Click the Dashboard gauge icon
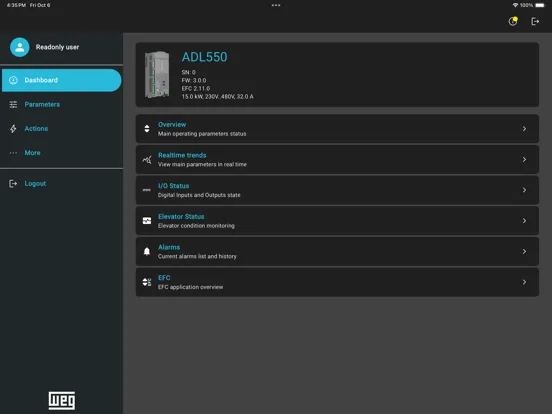This screenshot has width=552, height=414. [x=13, y=80]
